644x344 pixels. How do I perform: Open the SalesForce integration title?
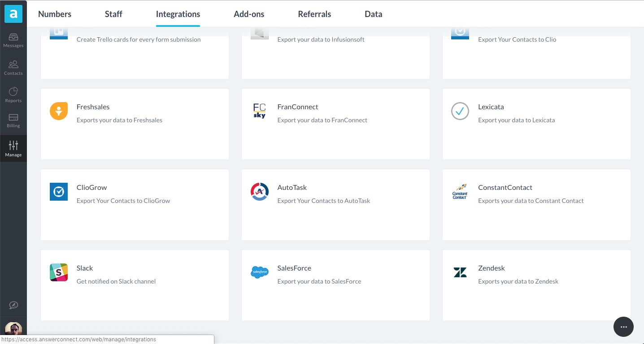(294, 268)
